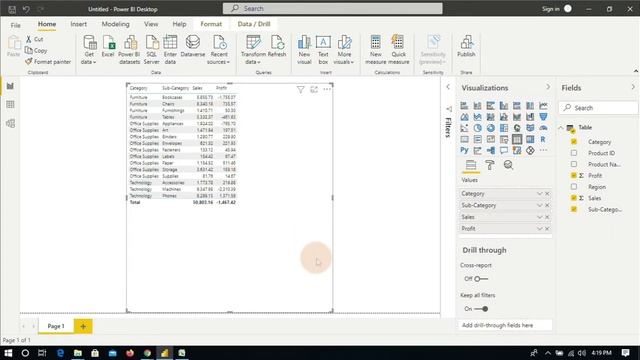Uncheck the Sub-Category field

pos(574,209)
